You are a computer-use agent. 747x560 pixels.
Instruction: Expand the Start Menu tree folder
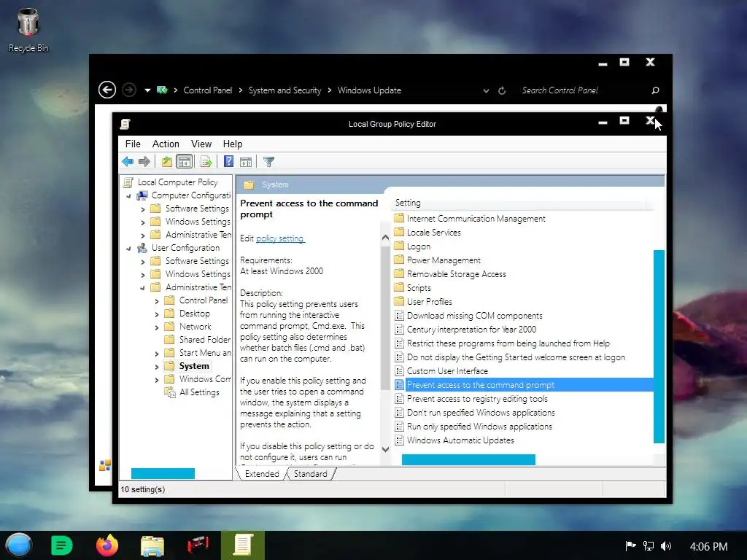click(157, 354)
